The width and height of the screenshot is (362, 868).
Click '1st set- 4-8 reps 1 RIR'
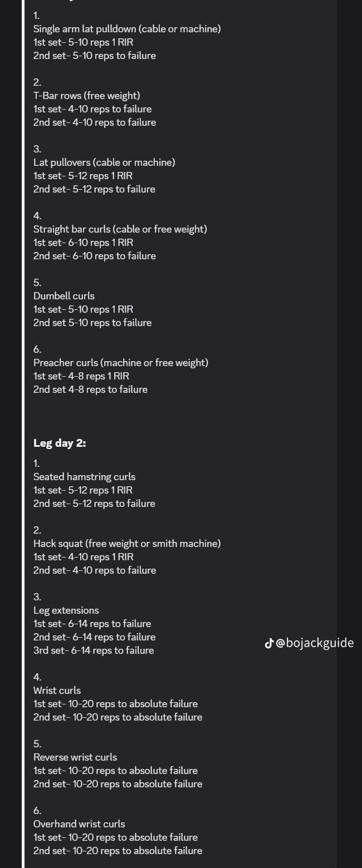pos(81,376)
